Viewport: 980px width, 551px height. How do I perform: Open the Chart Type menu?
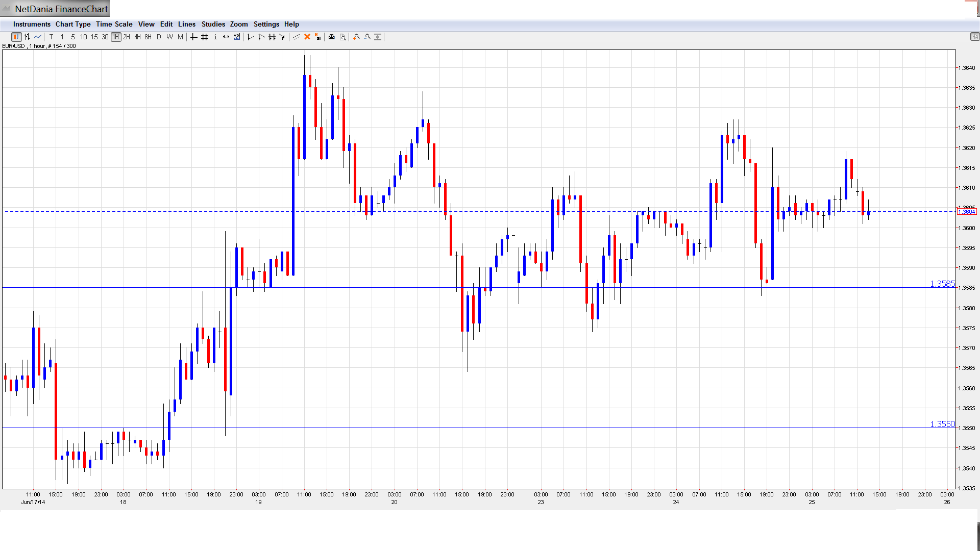point(73,24)
